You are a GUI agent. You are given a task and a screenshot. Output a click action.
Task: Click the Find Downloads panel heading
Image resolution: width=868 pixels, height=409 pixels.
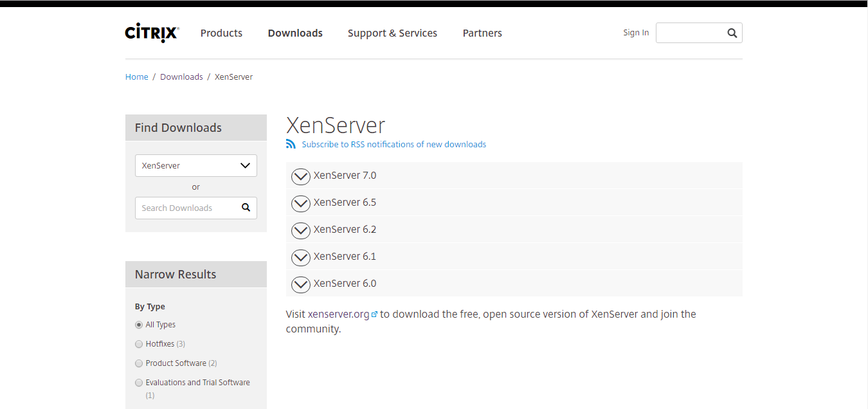[x=178, y=128]
